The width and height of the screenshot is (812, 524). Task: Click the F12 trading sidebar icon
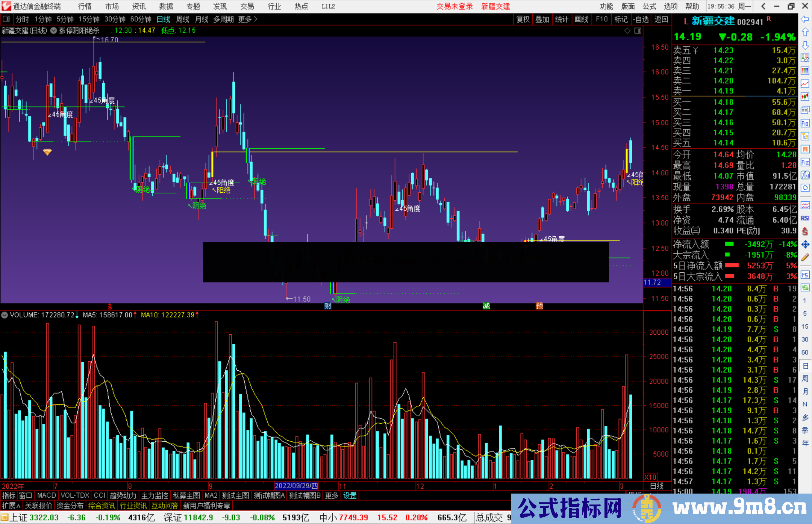pos(805,162)
